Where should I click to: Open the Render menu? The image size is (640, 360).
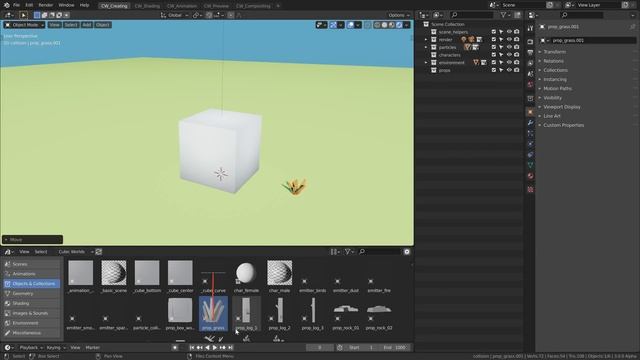point(46,5)
